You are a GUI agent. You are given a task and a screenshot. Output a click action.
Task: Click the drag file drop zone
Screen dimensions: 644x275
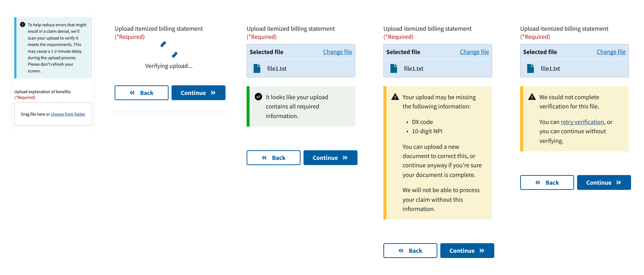click(53, 114)
